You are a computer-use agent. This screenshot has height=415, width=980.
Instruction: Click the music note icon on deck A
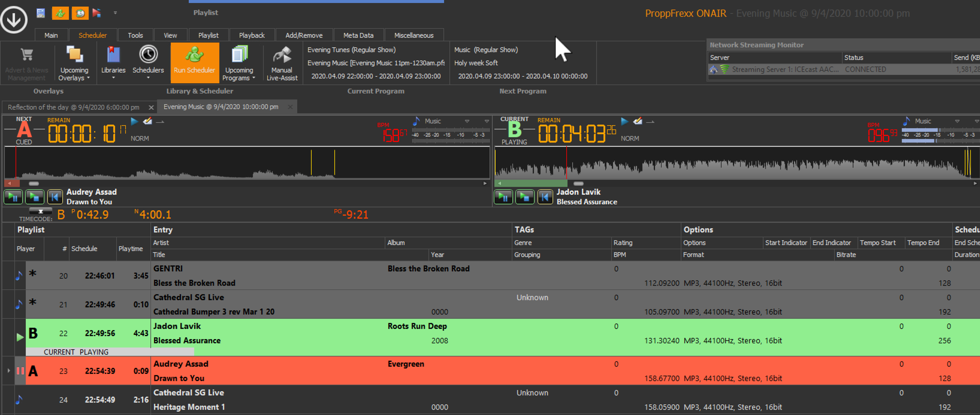pos(416,121)
